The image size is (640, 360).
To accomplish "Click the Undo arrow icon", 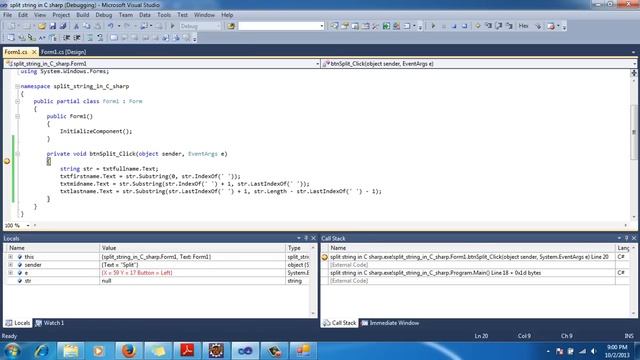I will 110,26.
